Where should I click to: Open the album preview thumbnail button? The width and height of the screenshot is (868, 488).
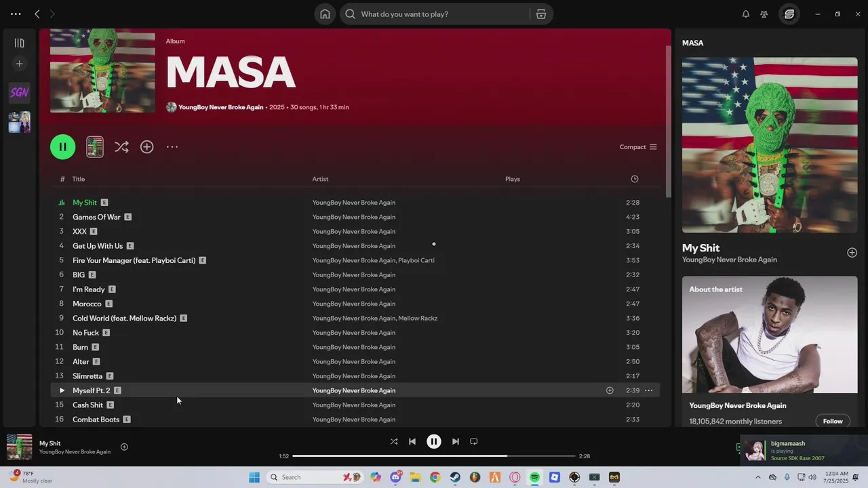click(95, 146)
